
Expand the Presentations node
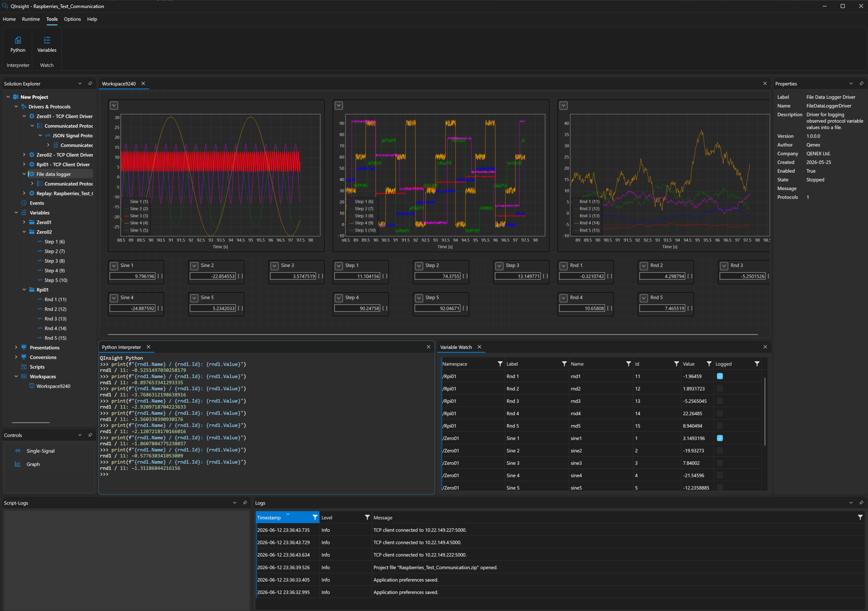tap(16, 347)
